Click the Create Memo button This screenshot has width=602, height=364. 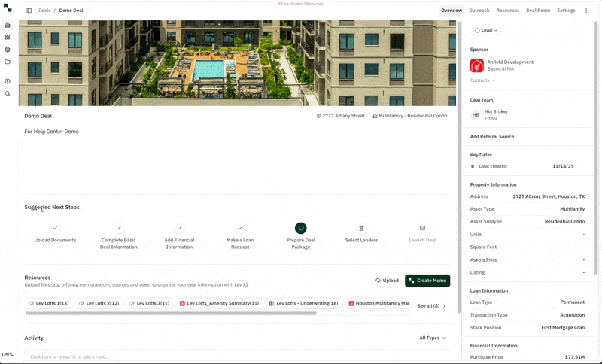pyautogui.click(x=427, y=281)
